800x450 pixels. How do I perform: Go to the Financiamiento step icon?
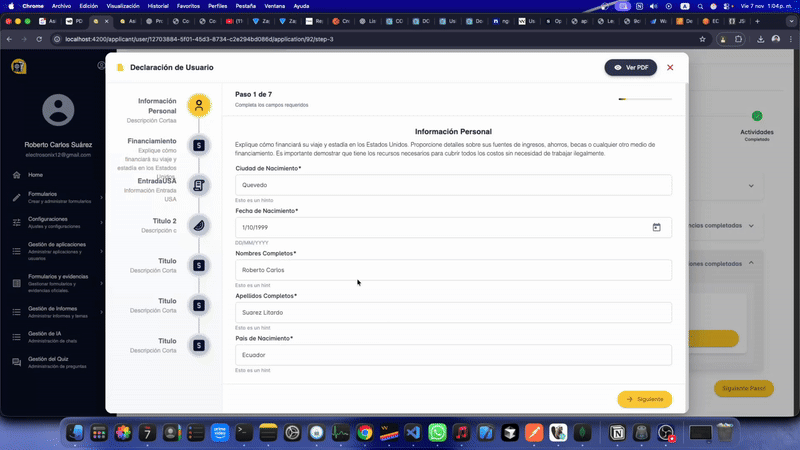point(199,146)
